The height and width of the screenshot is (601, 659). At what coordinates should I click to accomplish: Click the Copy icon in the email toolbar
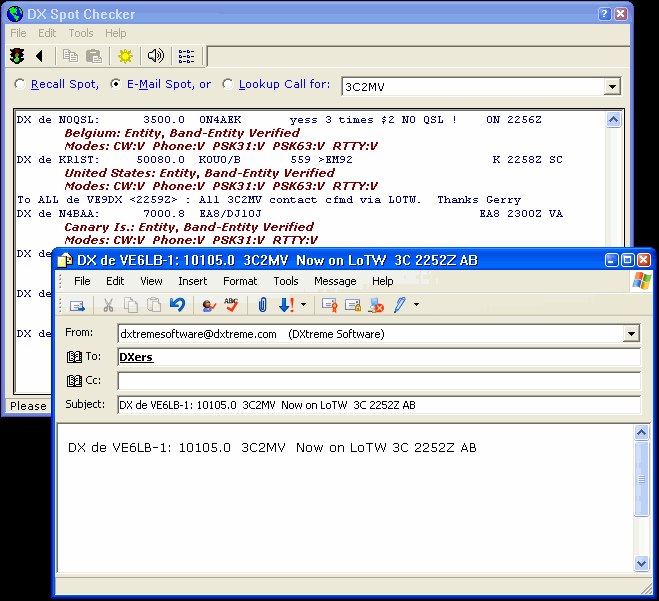[x=131, y=305]
